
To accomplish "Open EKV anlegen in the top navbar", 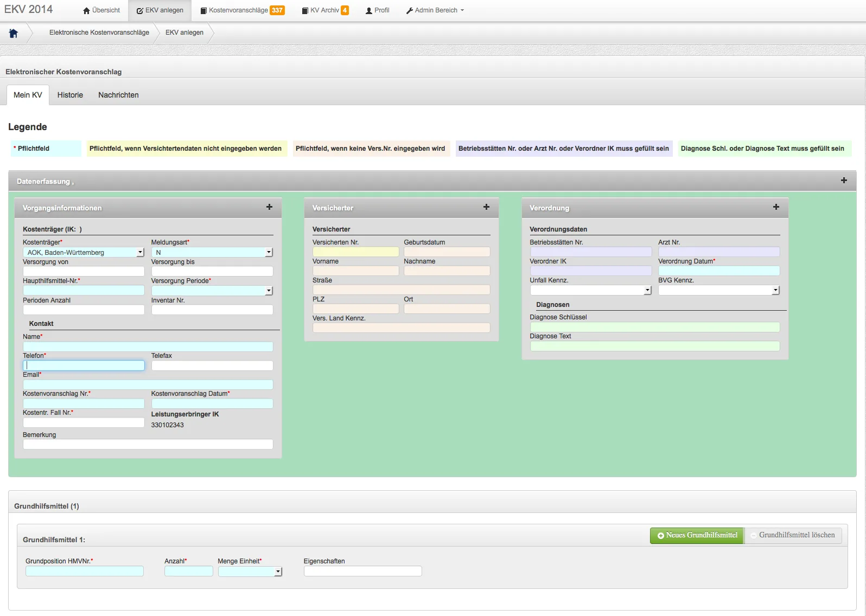I will [x=160, y=10].
